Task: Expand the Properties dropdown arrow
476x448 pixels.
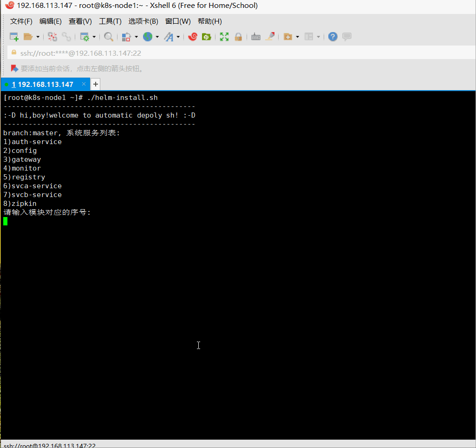Action: [94, 37]
